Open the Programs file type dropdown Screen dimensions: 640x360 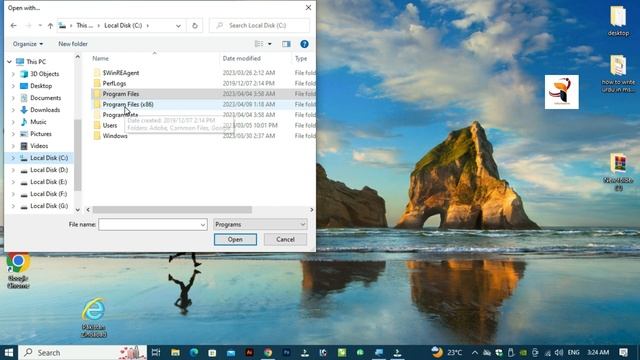click(260, 224)
